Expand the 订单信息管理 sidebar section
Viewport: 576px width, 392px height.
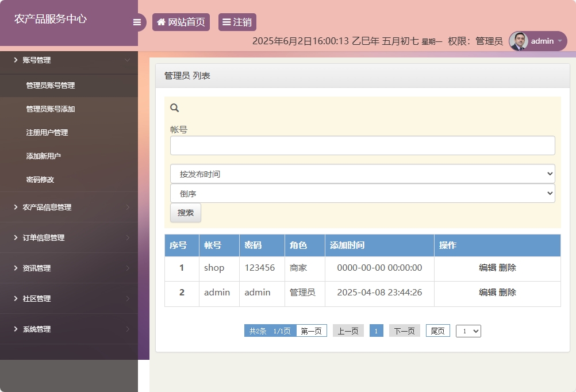coord(69,238)
